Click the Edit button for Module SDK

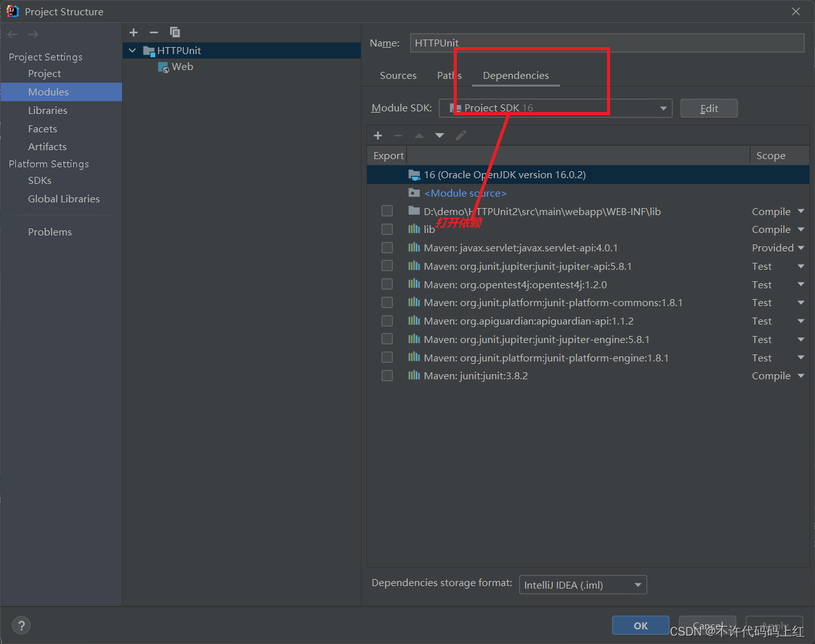pos(709,108)
